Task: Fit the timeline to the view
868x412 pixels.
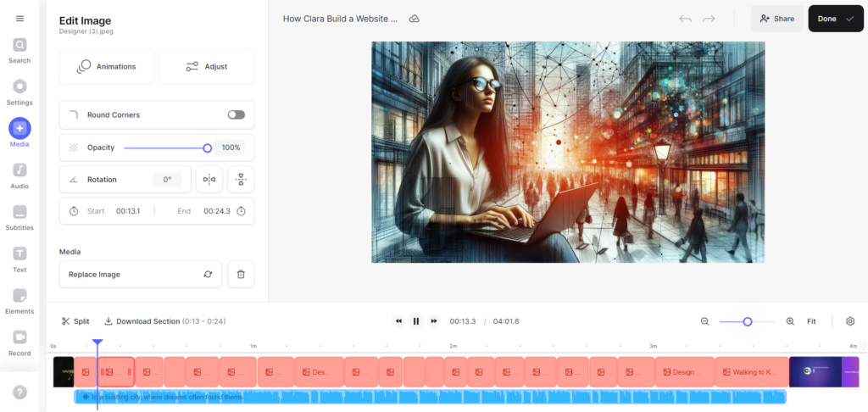Action: coord(811,321)
